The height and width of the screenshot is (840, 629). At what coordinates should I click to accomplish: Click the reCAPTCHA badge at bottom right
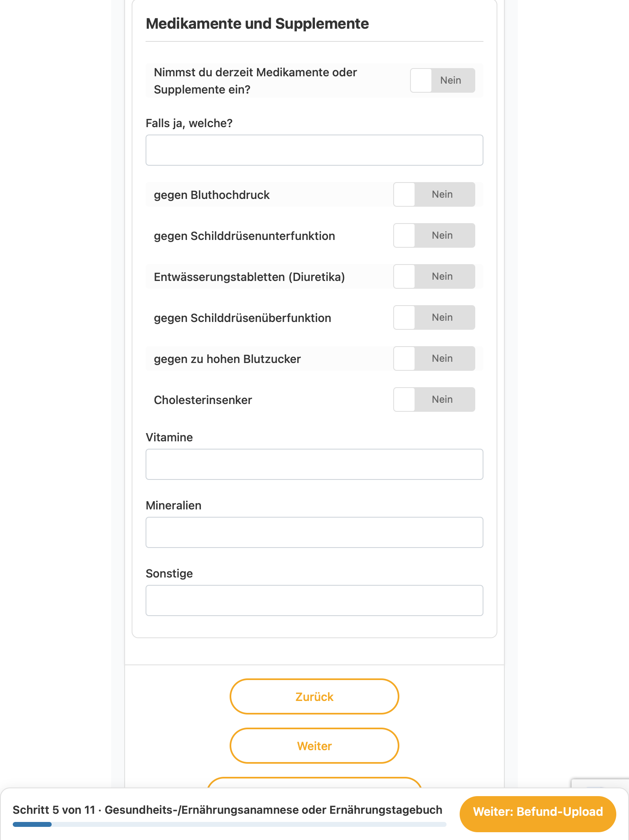click(x=600, y=783)
